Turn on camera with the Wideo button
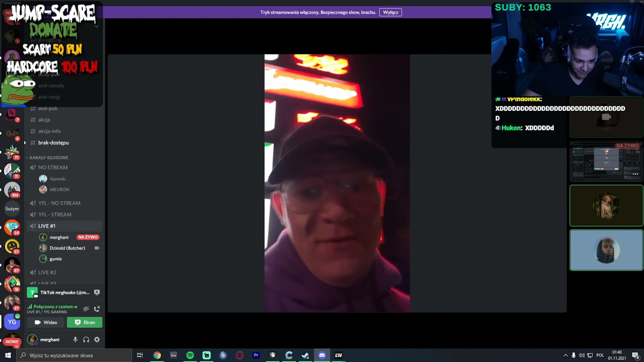 (46, 322)
